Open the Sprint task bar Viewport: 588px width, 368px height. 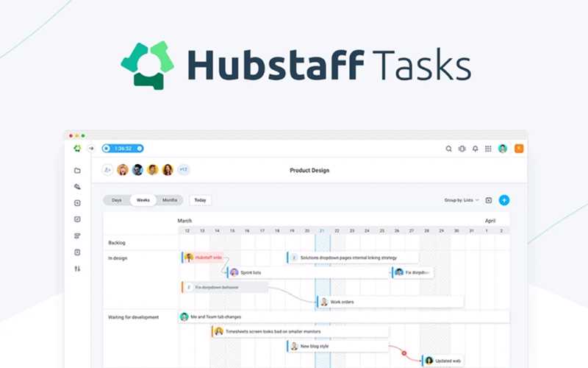[x=308, y=272]
